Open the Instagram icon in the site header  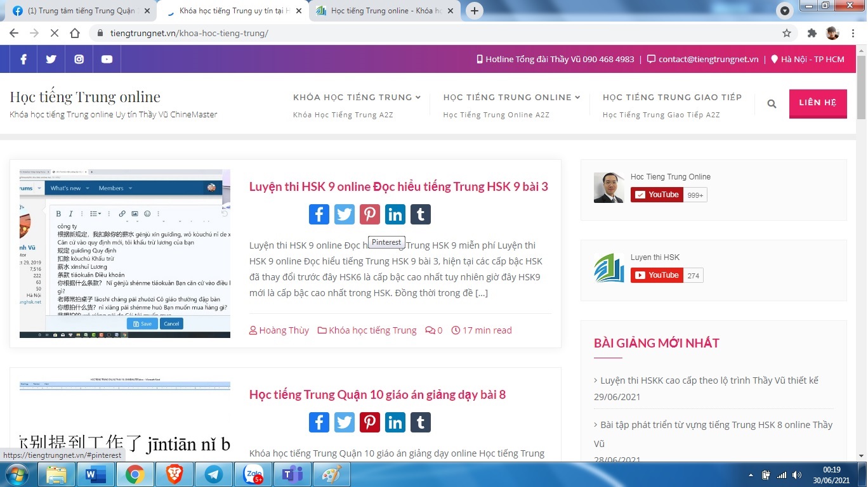[x=79, y=59]
